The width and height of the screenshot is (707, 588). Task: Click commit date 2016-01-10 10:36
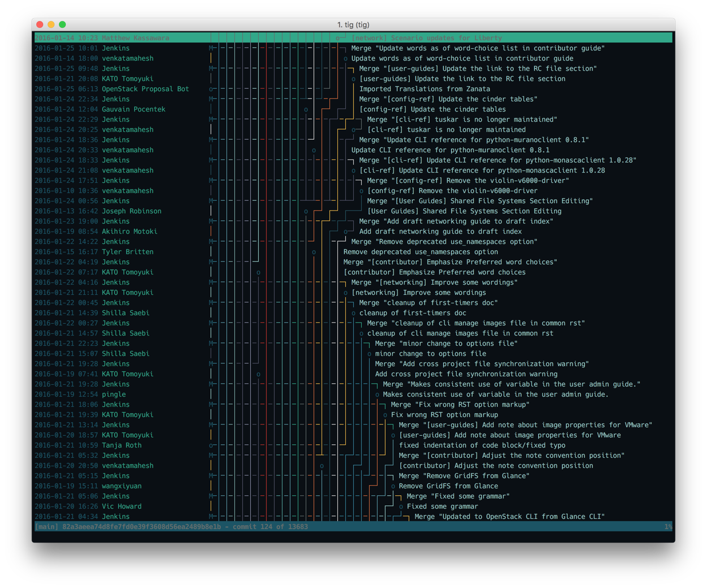pos(66,191)
